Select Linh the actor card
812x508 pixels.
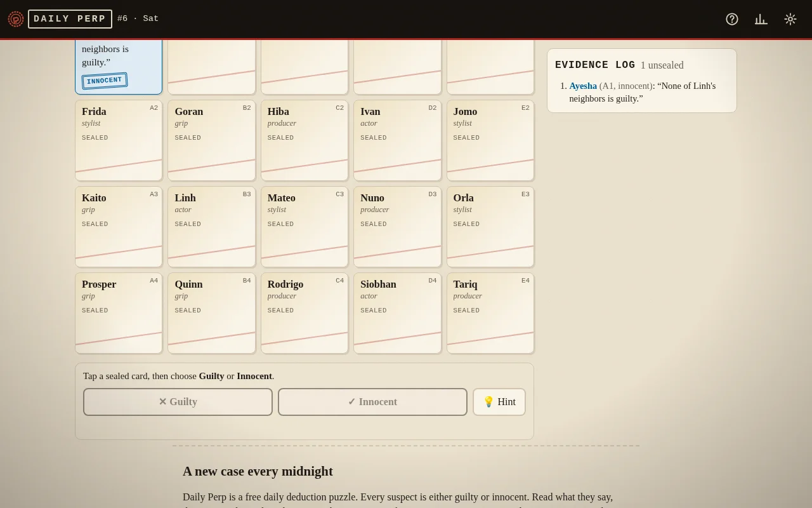[x=212, y=227]
